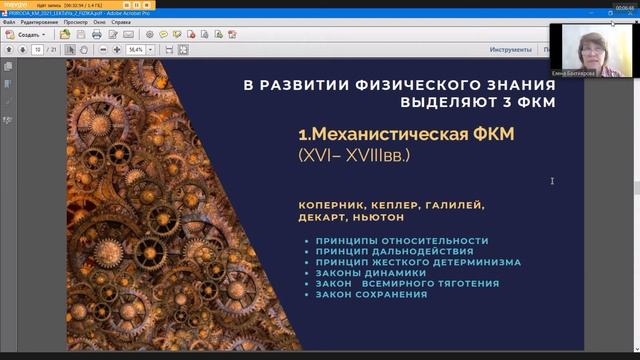Click the zoom percentage field 56,4%
The width and height of the screenshot is (640, 360).
click(136, 50)
